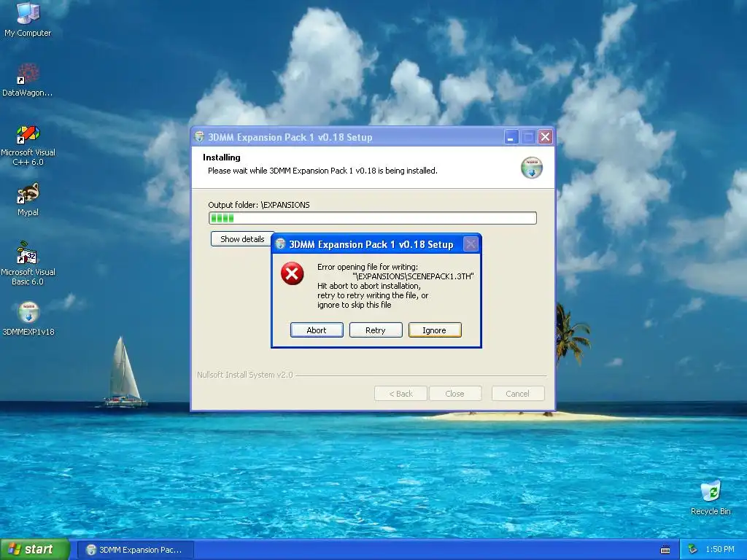Close the main setup window
Viewport: 747px width, 560px height.
(x=545, y=137)
